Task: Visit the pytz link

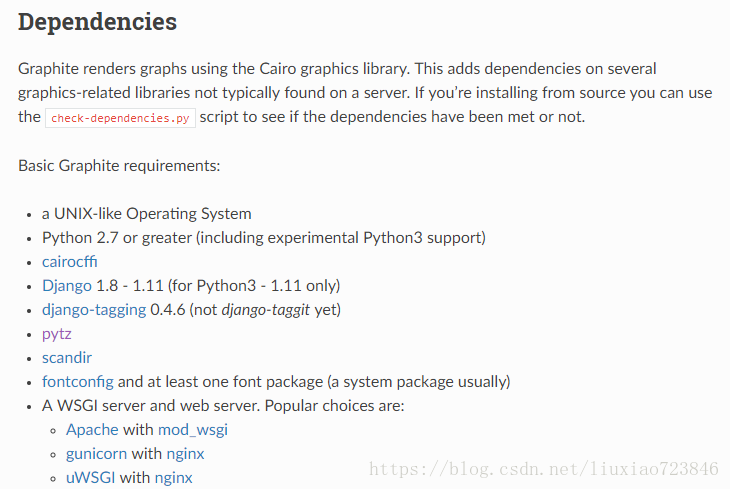Action: tap(56, 334)
